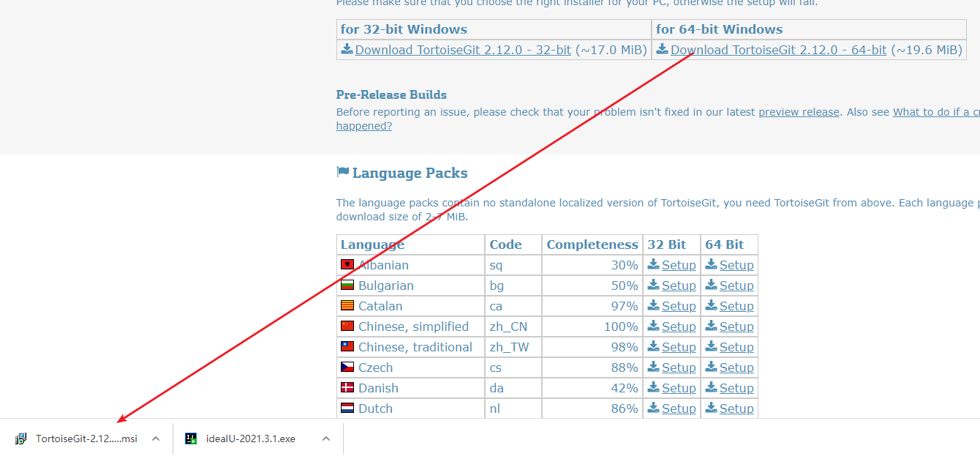Click the 'Chinese, simplified' language name

tap(413, 326)
